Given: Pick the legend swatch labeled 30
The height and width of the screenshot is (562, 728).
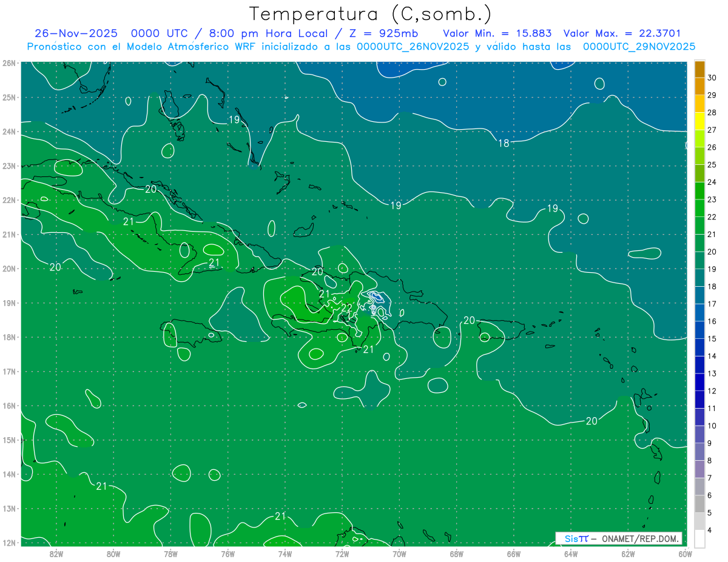Looking at the screenshot, I should point(699,70).
